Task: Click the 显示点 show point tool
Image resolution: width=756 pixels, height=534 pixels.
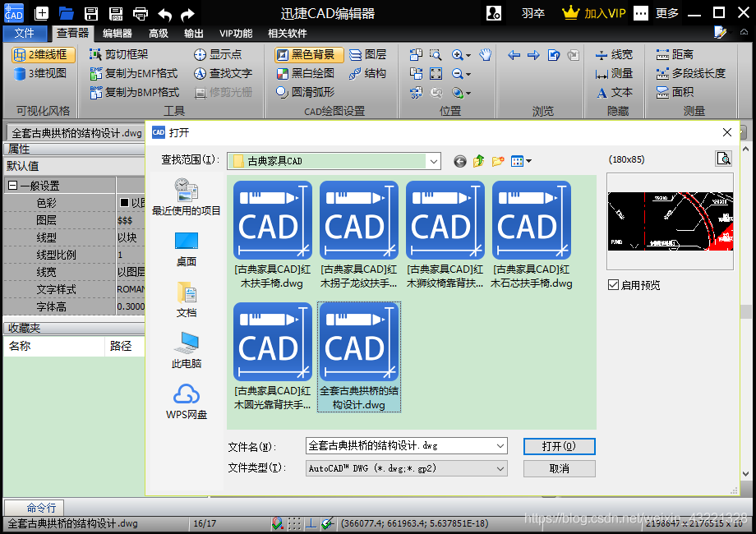Action: click(218, 54)
